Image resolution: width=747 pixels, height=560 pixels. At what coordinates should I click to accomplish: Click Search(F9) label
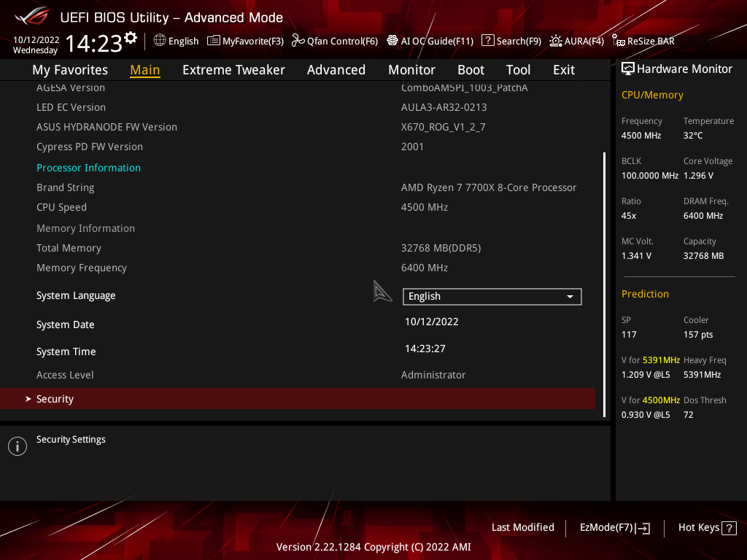click(x=519, y=41)
